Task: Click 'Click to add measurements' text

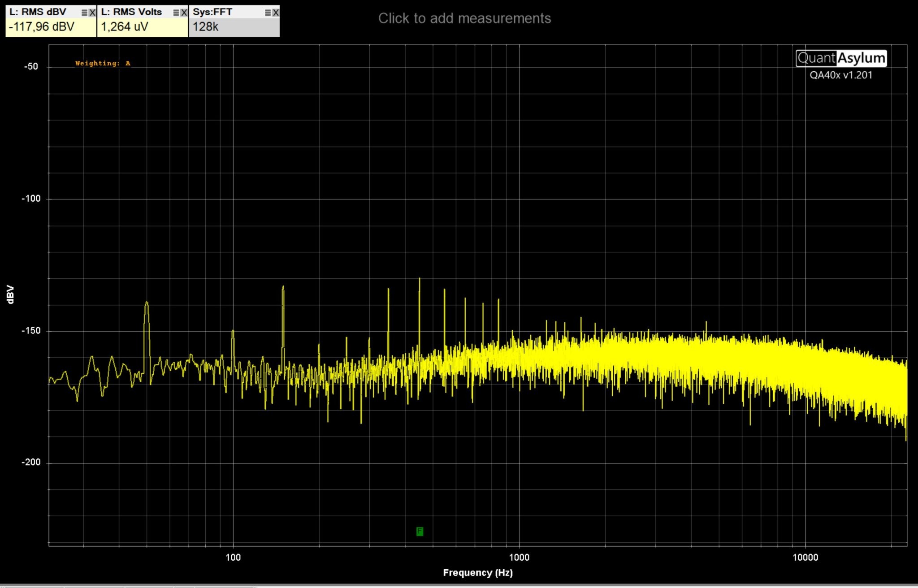Action: point(464,18)
